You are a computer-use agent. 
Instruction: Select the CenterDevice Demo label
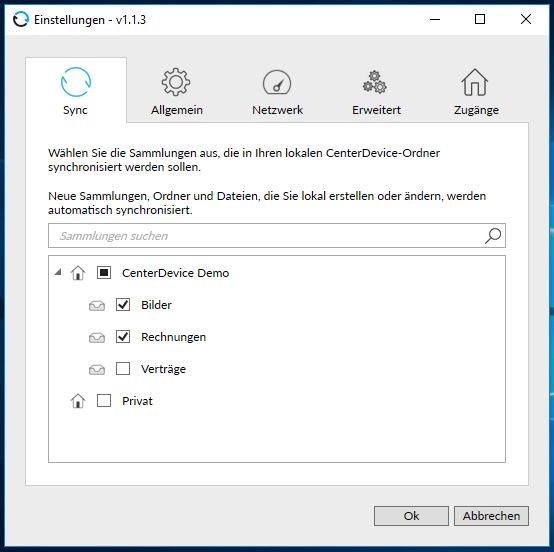(175, 273)
